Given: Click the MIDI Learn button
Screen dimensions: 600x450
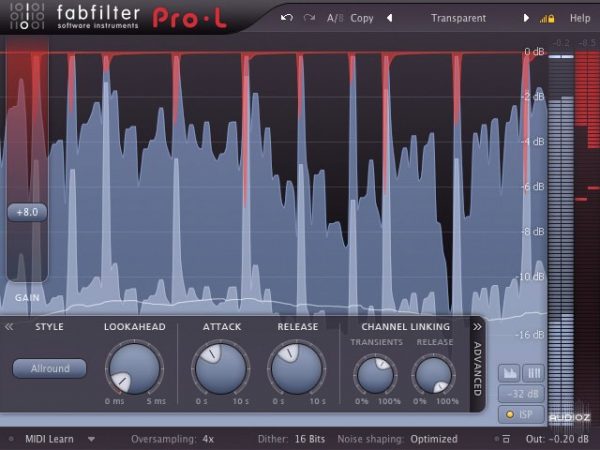Looking at the screenshot, I should point(51,439).
